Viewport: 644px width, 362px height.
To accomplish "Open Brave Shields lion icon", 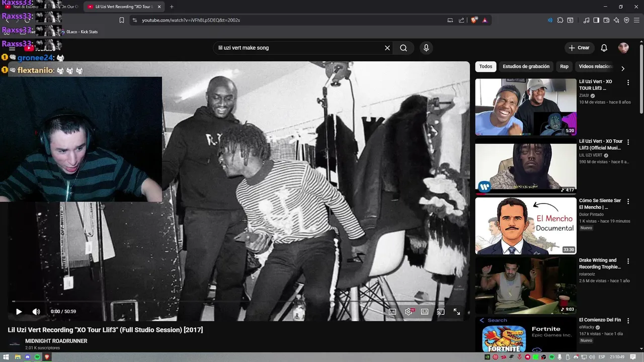I will (x=474, y=20).
